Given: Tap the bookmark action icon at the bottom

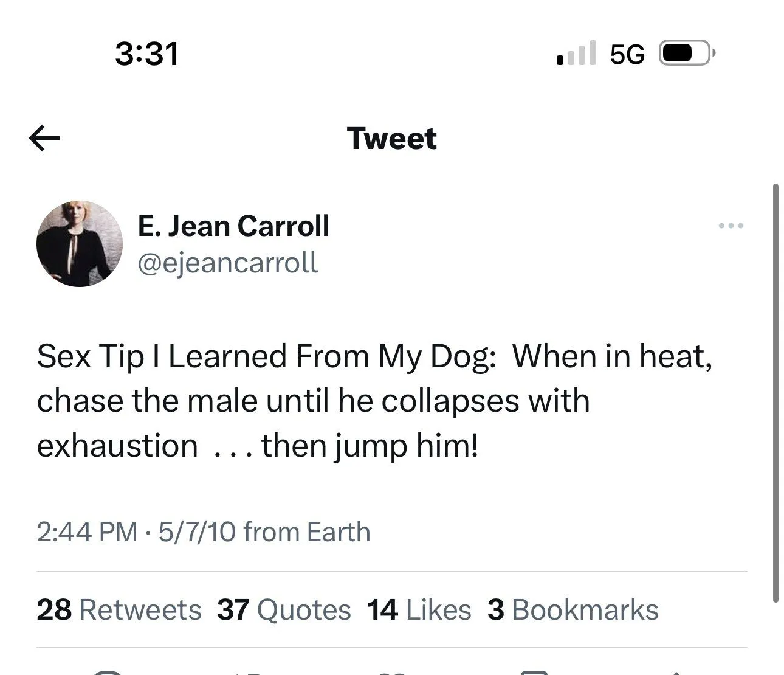Looking at the screenshot, I should (535, 671).
